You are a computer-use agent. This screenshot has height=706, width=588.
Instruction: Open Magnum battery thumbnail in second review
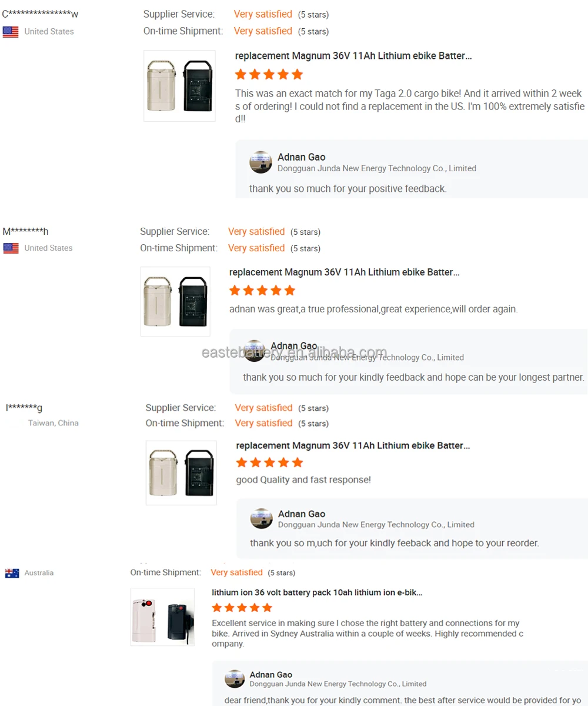(175, 302)
